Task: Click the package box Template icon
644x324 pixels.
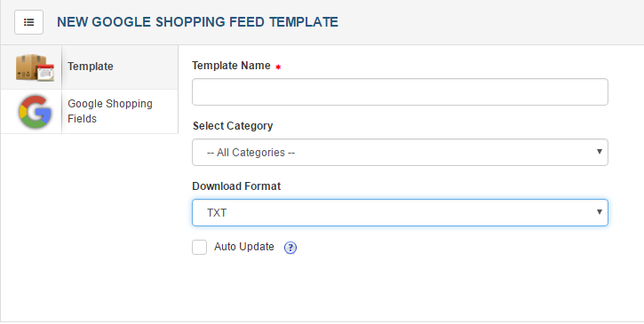Action: pyautogui.click(x=35, y=67)
